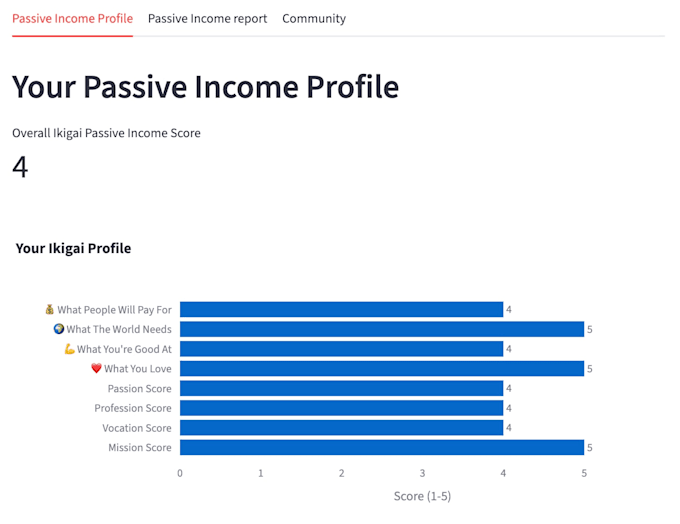Click the What You're Good At bar
The width and height of the screenshot is (680, 524).
click(341, 349)
